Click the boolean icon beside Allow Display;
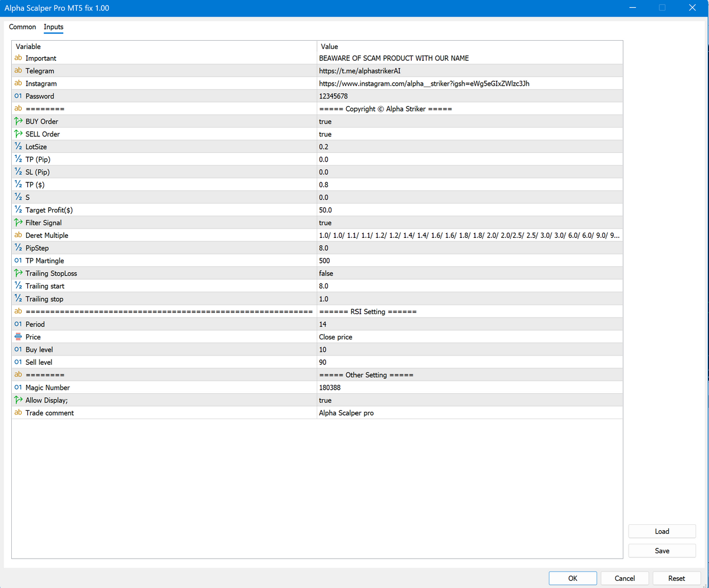The height and width of the screenshot is (588, 709). pos(18,401)
